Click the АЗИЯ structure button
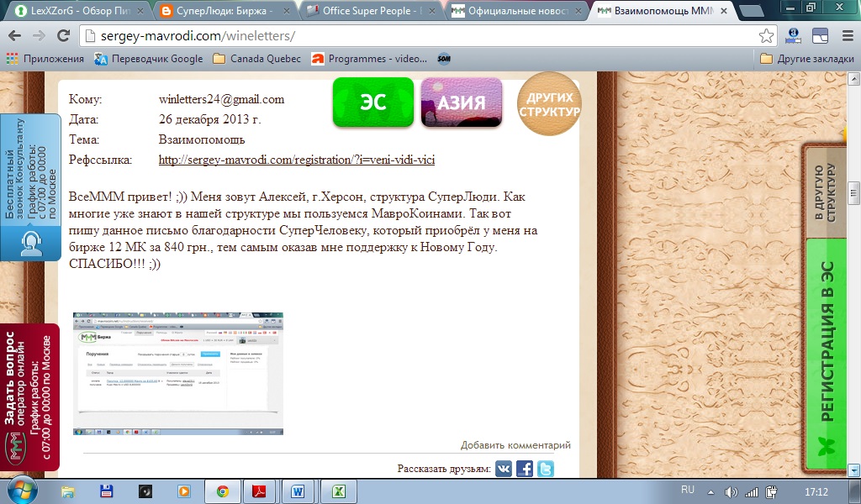 tap(462, 102)
